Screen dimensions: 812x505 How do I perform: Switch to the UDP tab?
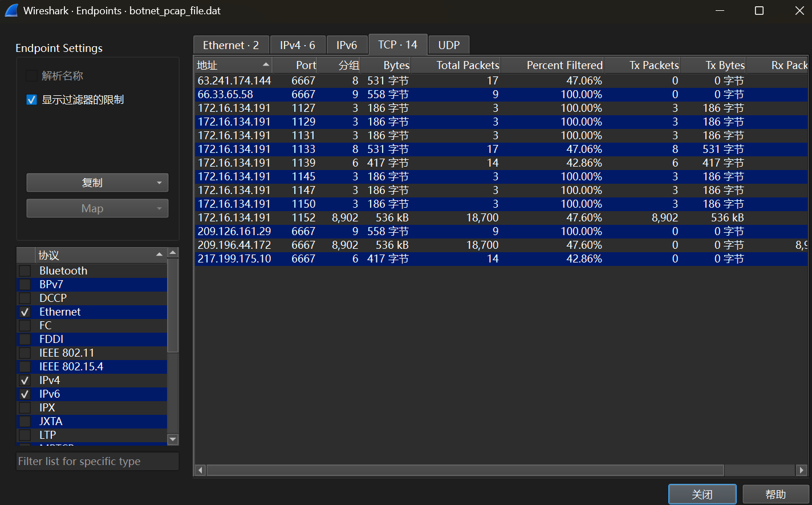(449, 45)
